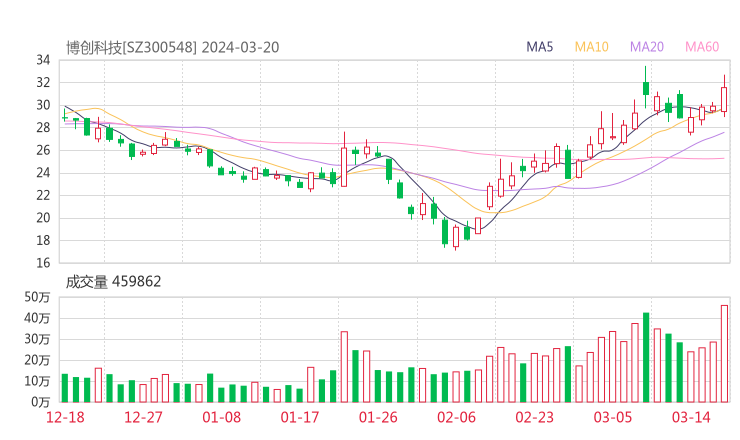Click the MA5 legend label

point(539,47)
